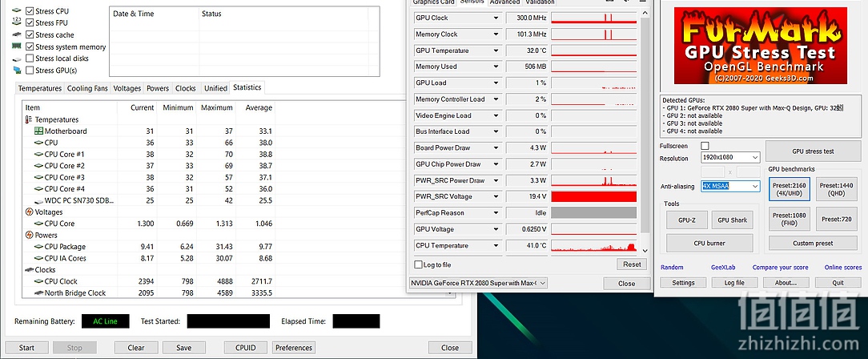Click the Powers section icon
868x359 pixels.
(x=30, y=235)
